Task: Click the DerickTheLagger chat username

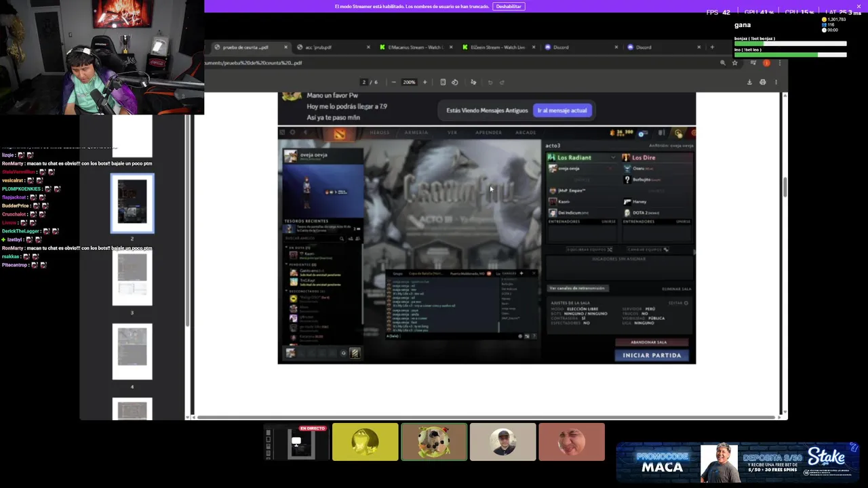Action: 20,231
